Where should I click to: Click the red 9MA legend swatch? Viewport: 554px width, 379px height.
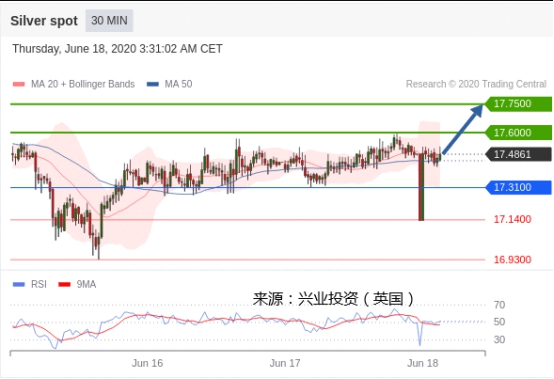coord(64,284)
